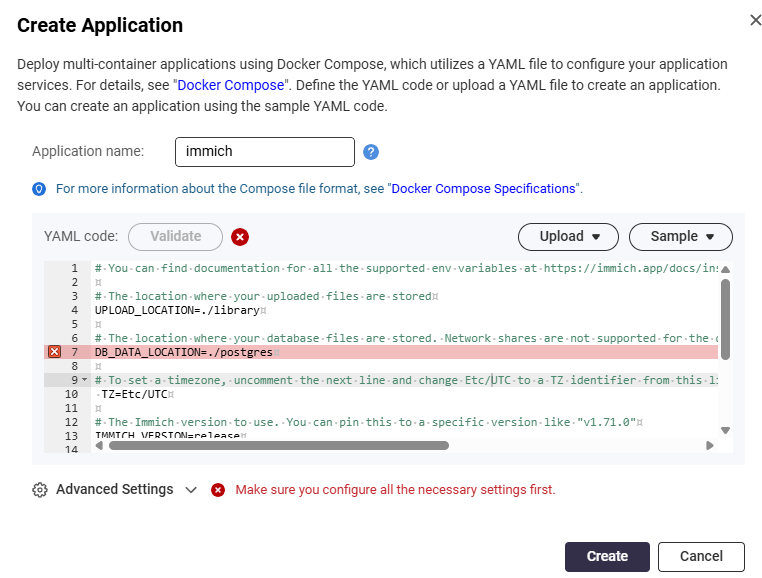This screenshot has height=578, width=762.
Task: Click the Create button
Action: [x=607, y=557]
